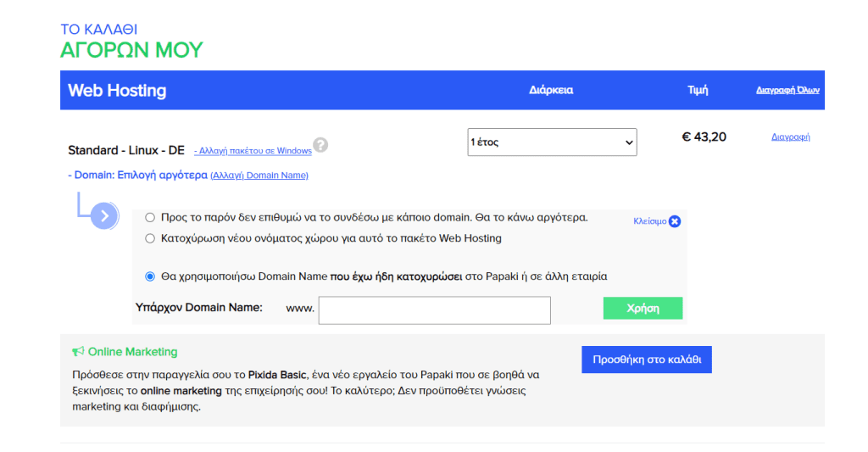Screen dimensions: 868x452
Task: Click the blue X close icon
Action: tap(675, 221)
